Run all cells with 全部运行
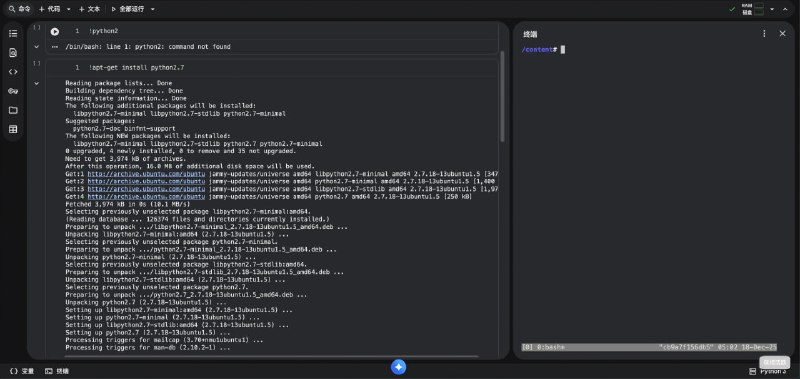This screenshot has width=800, height=379. pos(128,9)
